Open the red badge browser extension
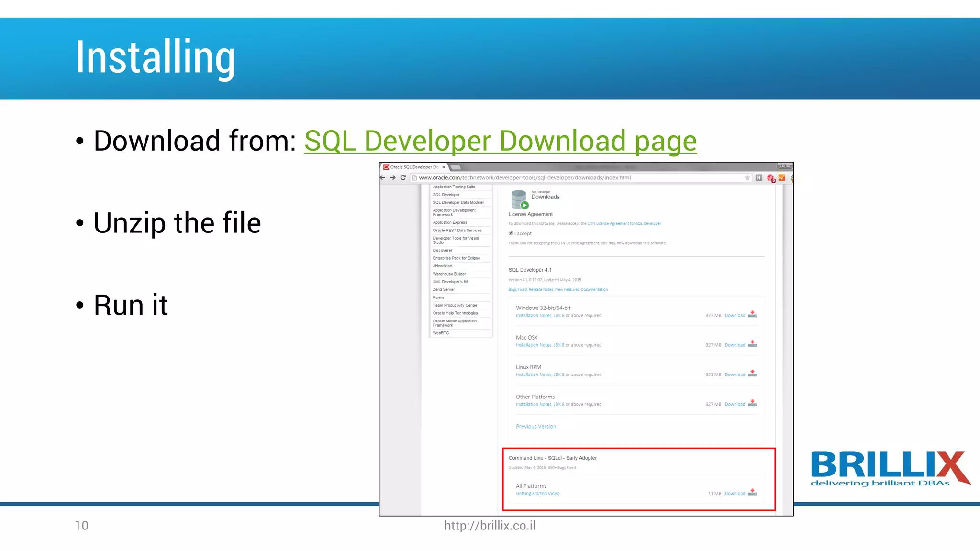Viewport: 980px width, 551px height. pyautogui.click(x=770, y=178)
